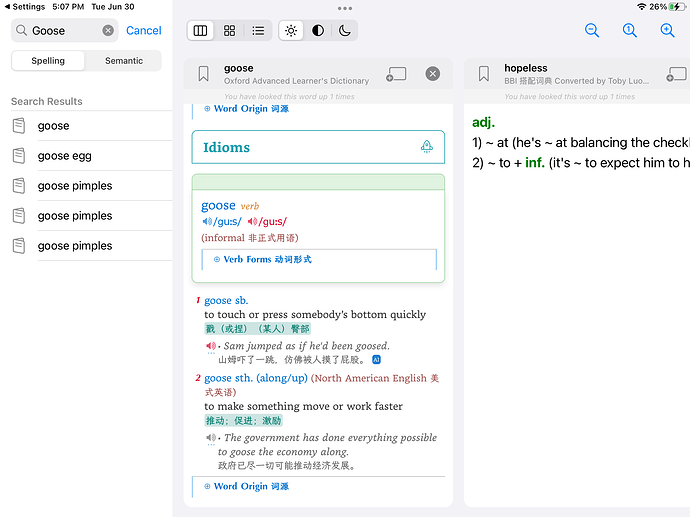Select the Semantic search tab

click(x=124, y=61)
